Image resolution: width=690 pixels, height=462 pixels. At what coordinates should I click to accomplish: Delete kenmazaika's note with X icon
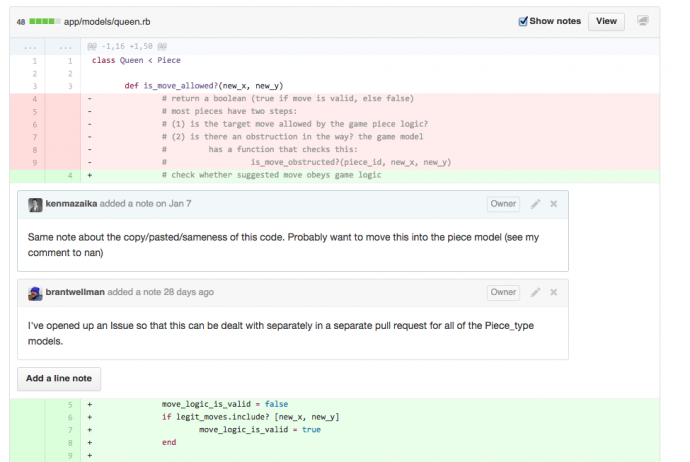click(554, 204)
